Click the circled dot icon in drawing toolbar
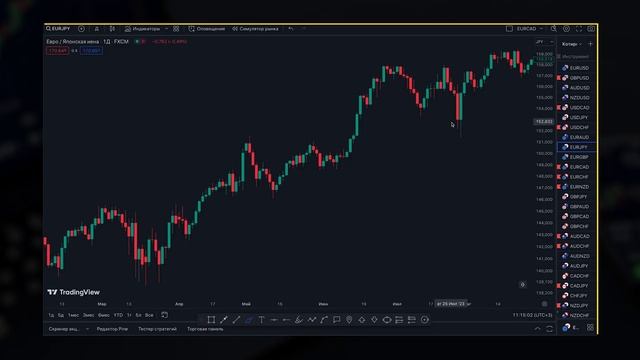Screen dimensions: 640x360 point(424,320)
